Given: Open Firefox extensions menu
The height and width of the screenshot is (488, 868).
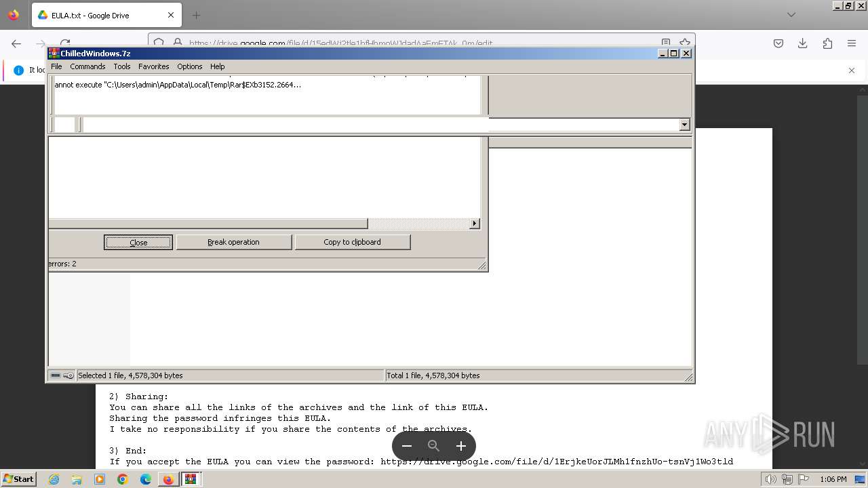Looking at the screenshot, I should click(827, 43).
